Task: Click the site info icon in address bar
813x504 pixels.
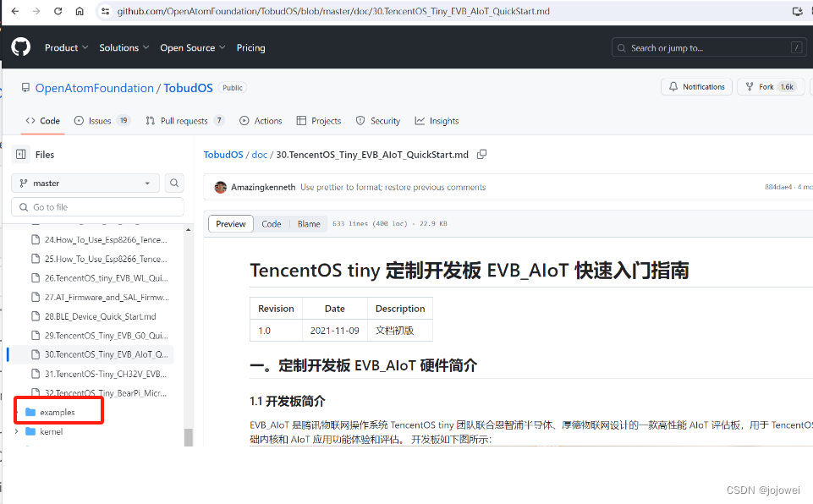Action: pos(105,11)
